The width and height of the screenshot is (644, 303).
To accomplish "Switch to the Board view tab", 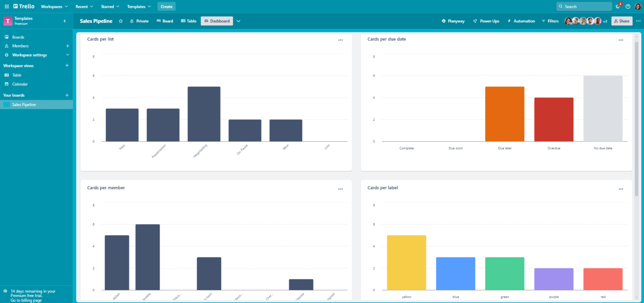I will pos(165,21).
